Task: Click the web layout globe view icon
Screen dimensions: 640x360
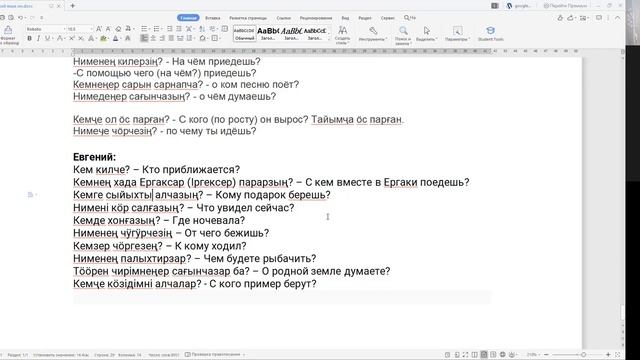Action: coord(502,355)
